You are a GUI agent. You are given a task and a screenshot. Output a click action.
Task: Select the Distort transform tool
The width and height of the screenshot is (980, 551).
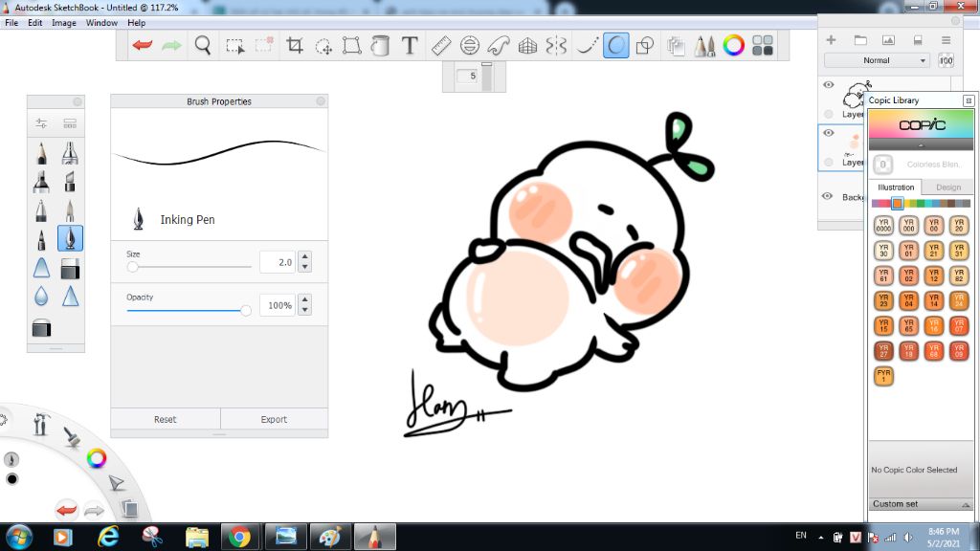[352, 45]
